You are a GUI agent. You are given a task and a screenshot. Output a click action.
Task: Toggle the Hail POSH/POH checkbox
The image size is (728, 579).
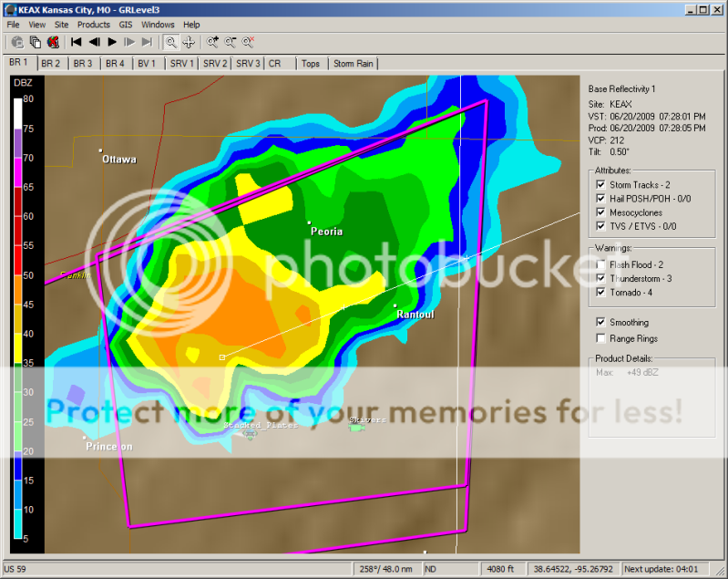[600, 199]
